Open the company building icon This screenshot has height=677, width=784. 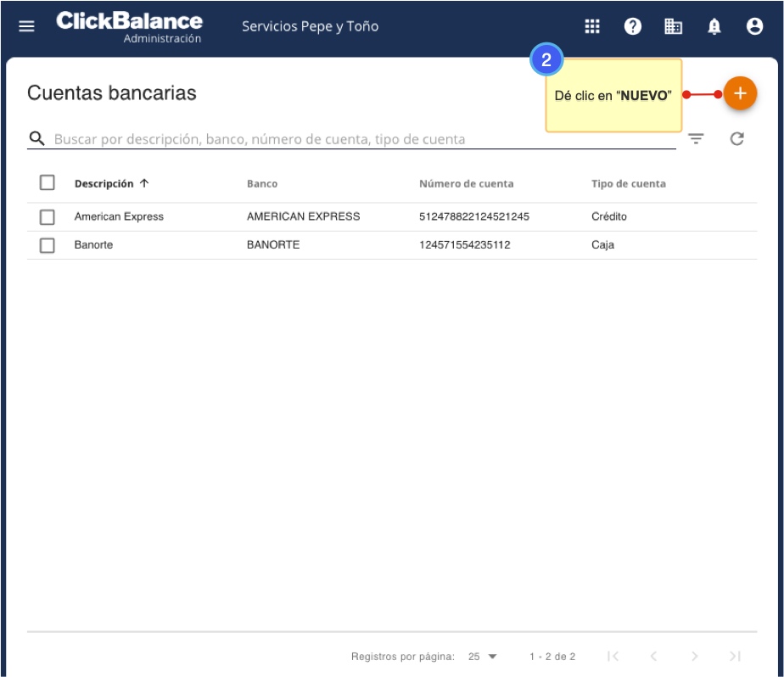click(673, 26)
